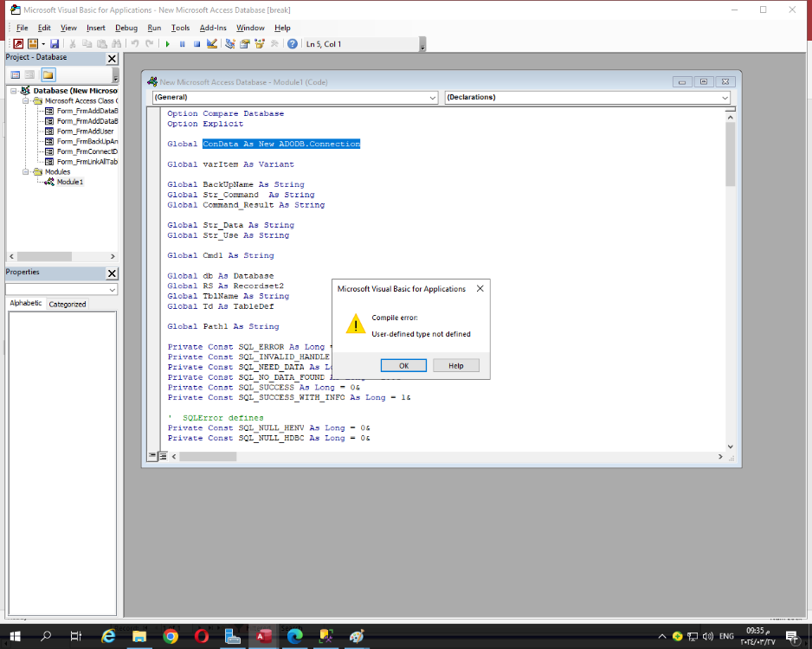The height and width of the screenshot is (649, 812).
Task: Open Google Chrome from the taskbar
Action: pyautogui.click(x=171, y=636)
